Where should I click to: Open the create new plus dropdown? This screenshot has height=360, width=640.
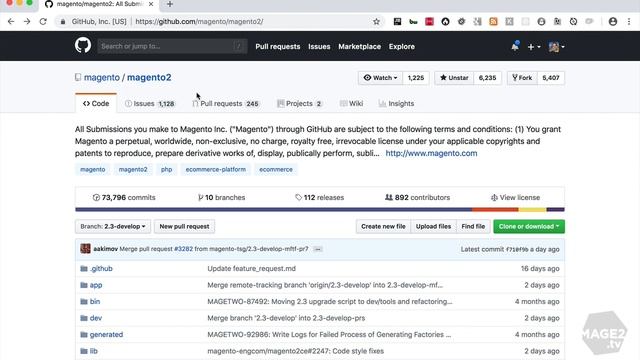[534, 47]
